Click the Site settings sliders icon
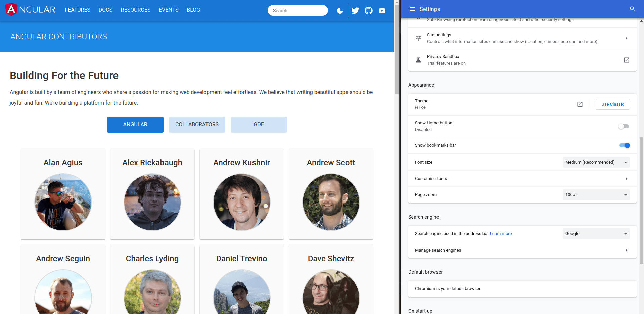Viewport: 644px width, 314px height. tap(418, 38)
